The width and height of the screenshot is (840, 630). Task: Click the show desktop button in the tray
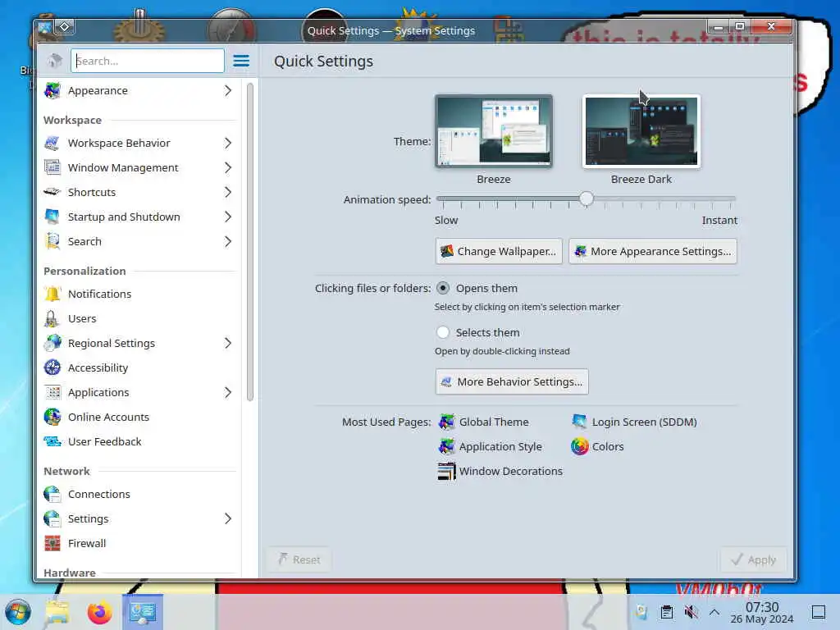point(818,612)
